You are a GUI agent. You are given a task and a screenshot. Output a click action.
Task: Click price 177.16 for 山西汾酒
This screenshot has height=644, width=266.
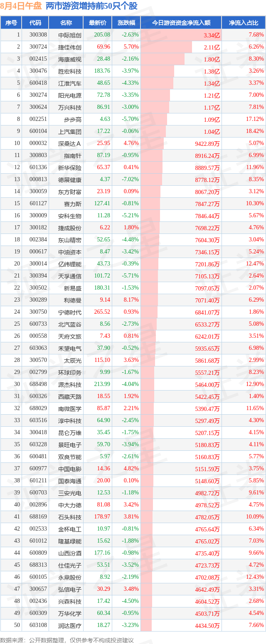pos(102,553)
